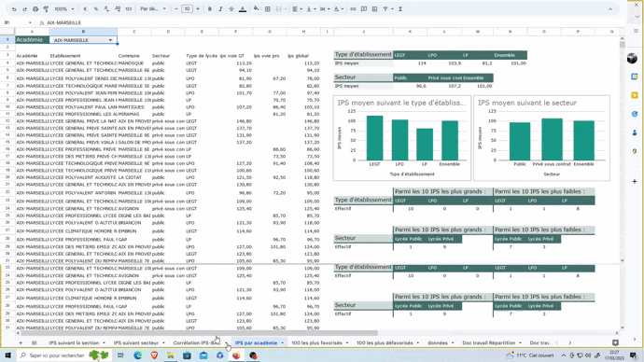Switch to Doc travail Répartition tab
This screenshot has height=362, width=644.
(489, 342)
